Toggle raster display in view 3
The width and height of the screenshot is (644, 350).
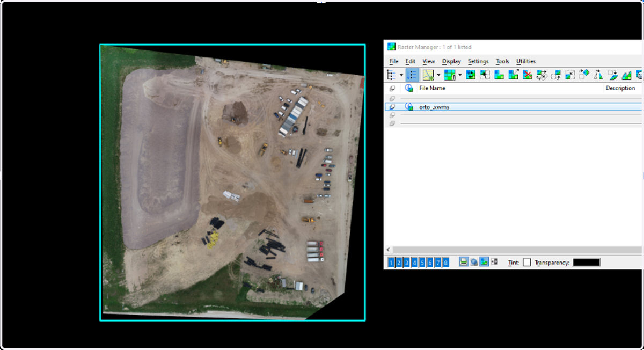pos(407,262)
